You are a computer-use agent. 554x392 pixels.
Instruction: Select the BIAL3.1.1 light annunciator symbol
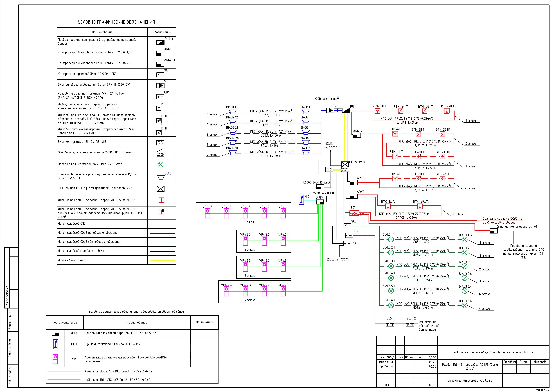tap(391, 239)
